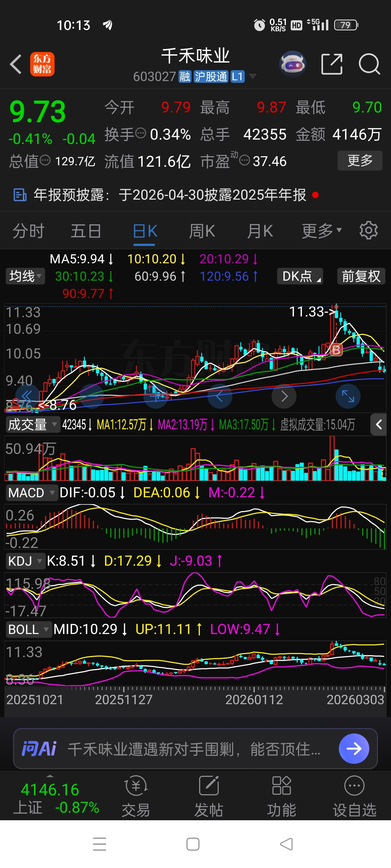The width and height of the screenshot is (391, 868).
Task: Open the 功能 functions icon
Action: coord(281,796)
